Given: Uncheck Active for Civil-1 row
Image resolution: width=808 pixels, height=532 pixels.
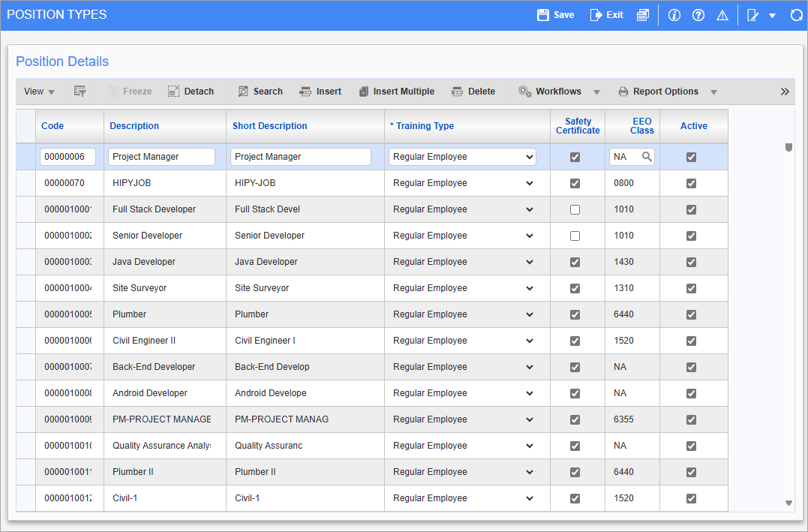Looking at the screenshot, I should (x=692, y=498).
